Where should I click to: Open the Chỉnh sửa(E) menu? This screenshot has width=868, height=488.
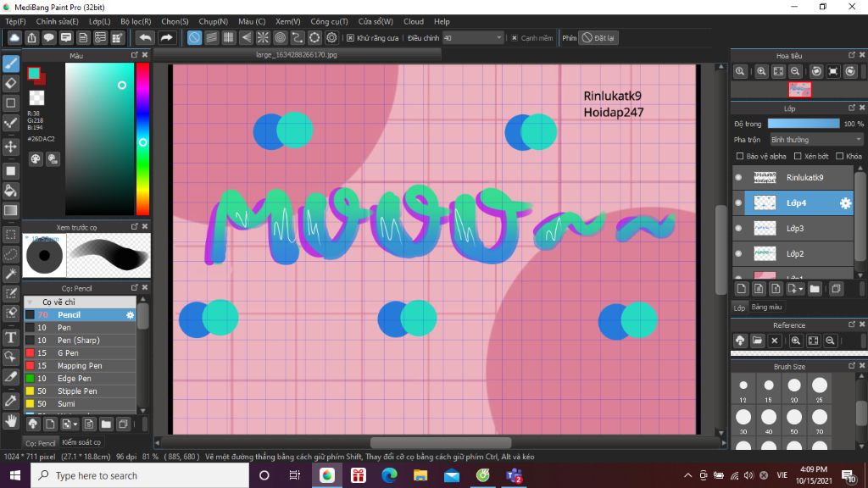point(57,21)
